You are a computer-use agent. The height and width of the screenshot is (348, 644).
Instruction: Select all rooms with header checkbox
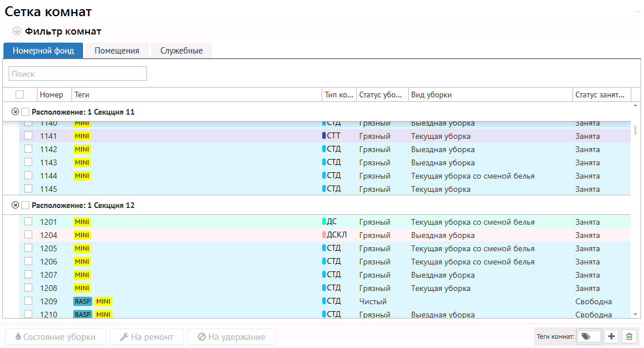tap(20, 94)
